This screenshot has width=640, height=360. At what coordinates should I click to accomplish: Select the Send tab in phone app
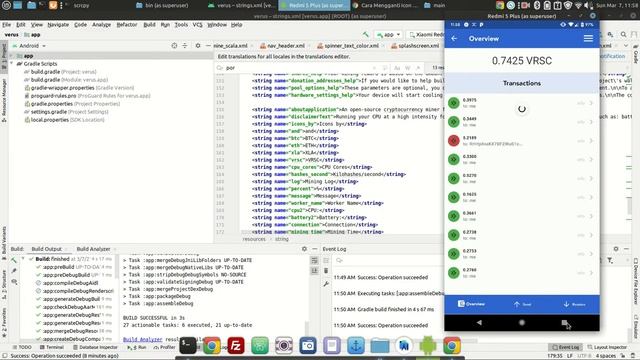pos(522,304)
